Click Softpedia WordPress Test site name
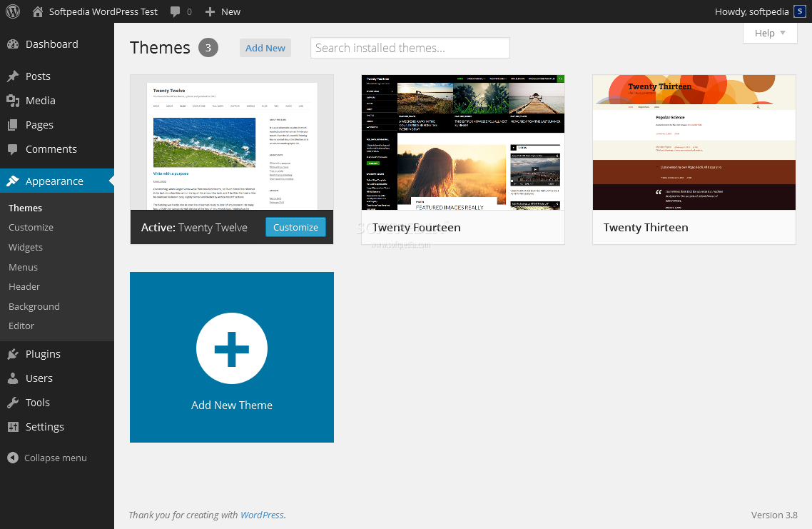Viewport: 812px width, 529px height. tap(103, 11)
